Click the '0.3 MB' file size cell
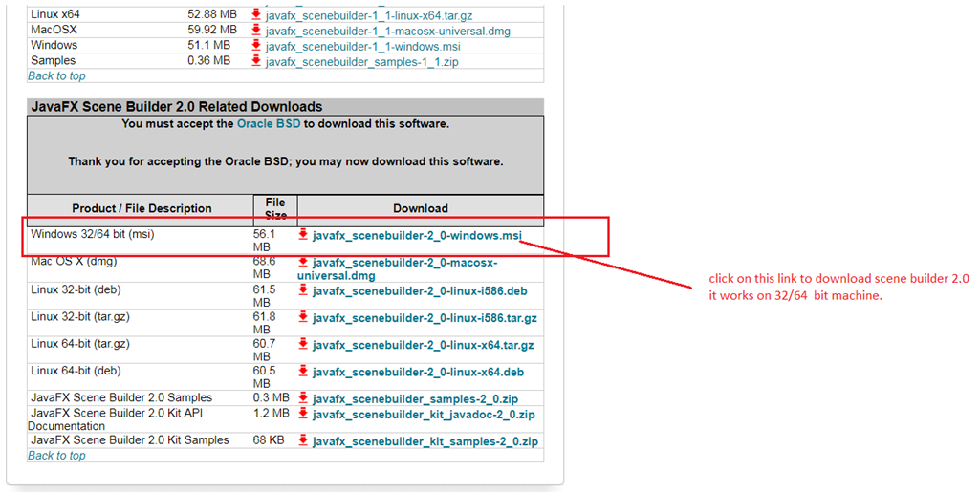This screenshot has height=492, width=980. [272, 397]
